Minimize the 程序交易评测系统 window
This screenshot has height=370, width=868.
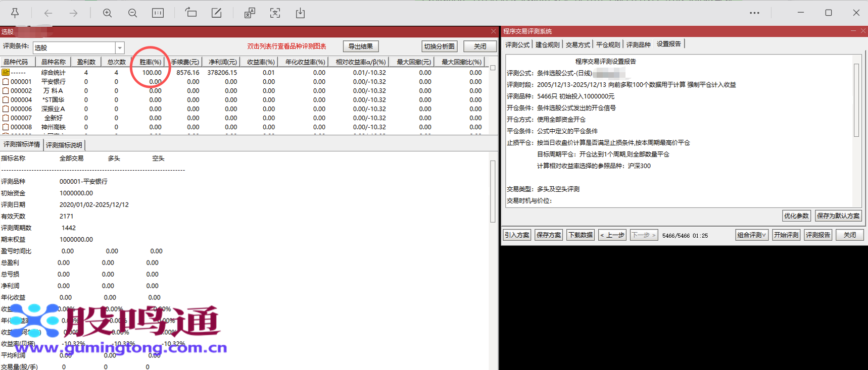coord(853,31)
